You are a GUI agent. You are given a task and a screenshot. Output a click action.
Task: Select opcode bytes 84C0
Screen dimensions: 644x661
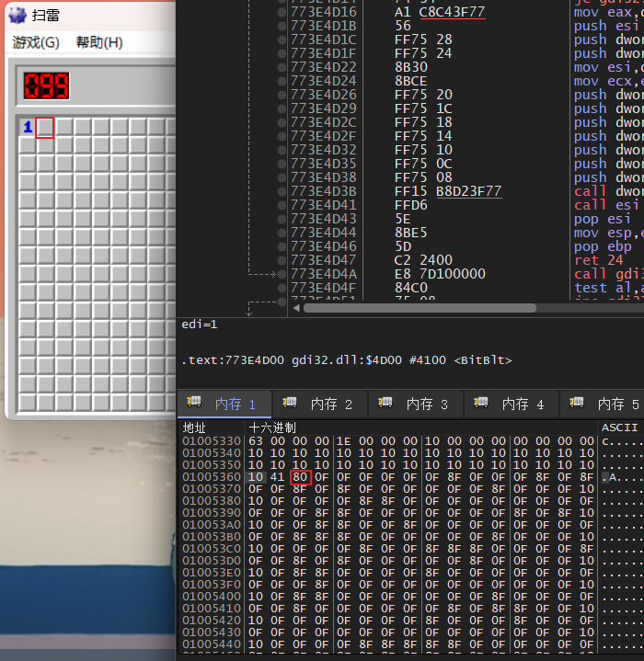411,288
